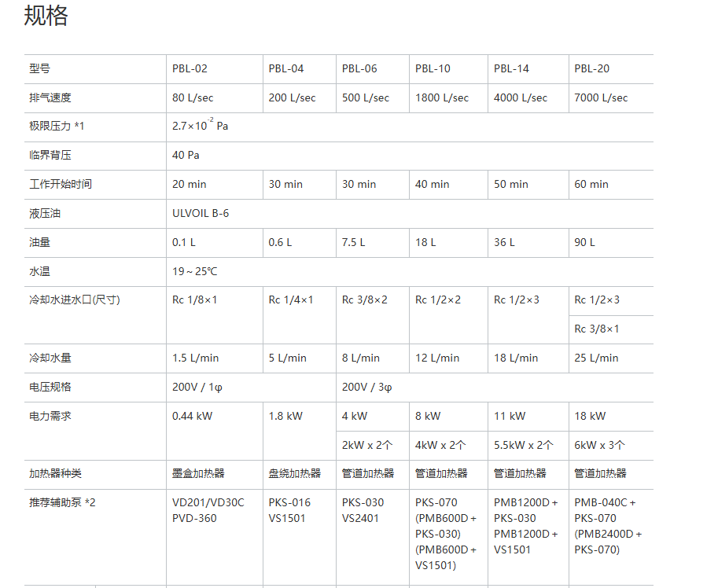Image resolution: width=718 pixels, height=588 pixels.
Task: Click the ULVOIL B-6 value
Action: 201,213
